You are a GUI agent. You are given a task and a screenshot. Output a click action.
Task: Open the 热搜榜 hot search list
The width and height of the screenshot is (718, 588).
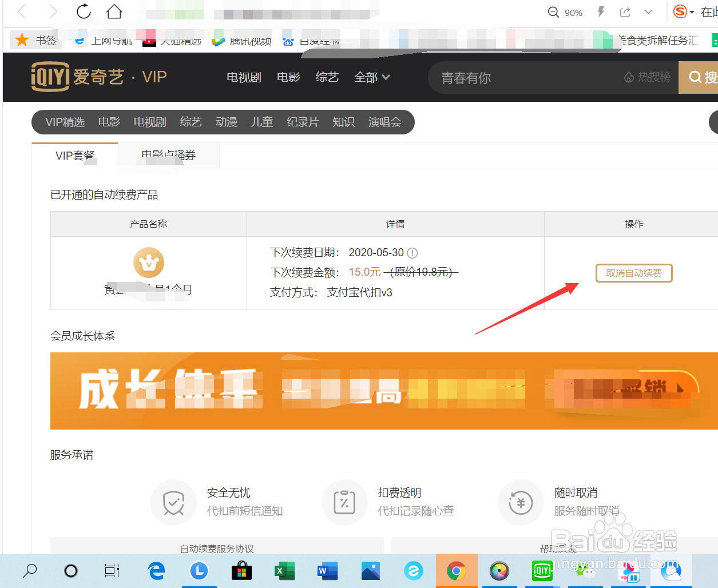647,77
